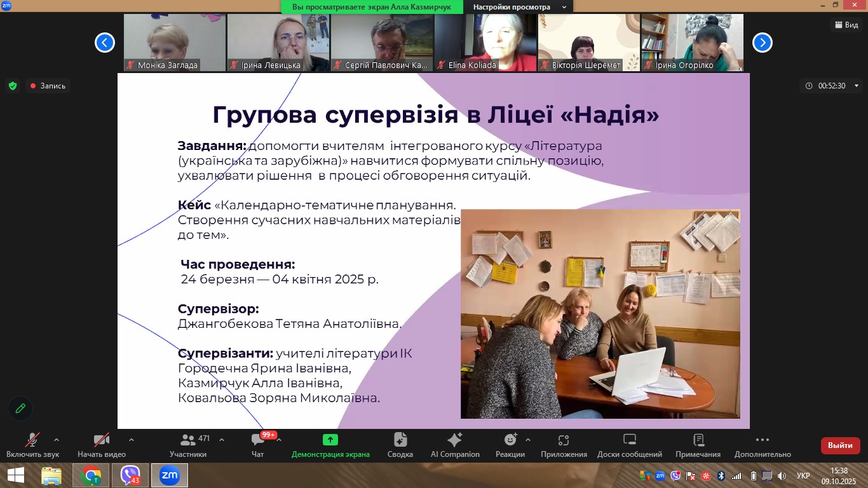Click the green pencil annotate icon
The height and width of the screenshot is (488, 868).
point(20,409)
